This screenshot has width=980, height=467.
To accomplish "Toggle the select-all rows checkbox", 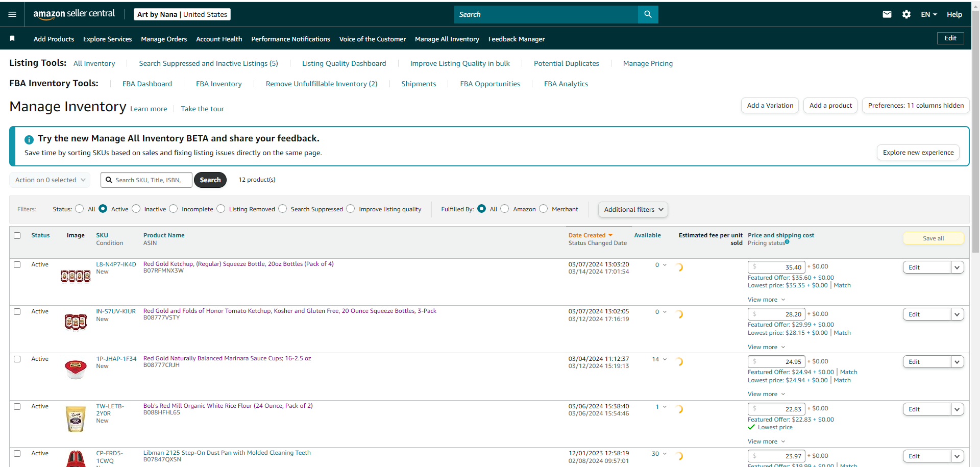I will (x=17, y=235).
